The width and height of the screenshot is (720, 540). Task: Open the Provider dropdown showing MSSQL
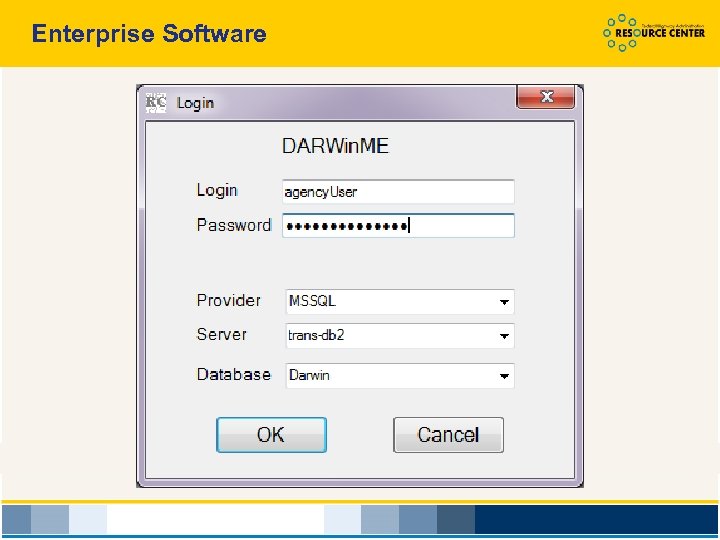[400, 301]
